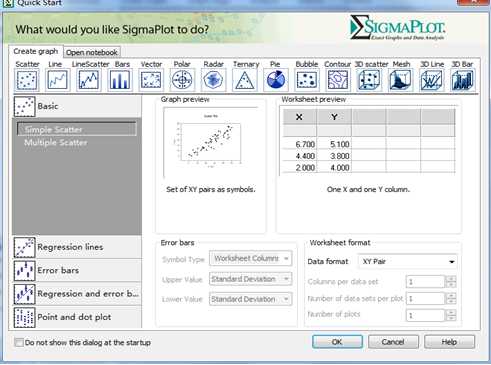Select Multiple Scatter style

[56, 143]
